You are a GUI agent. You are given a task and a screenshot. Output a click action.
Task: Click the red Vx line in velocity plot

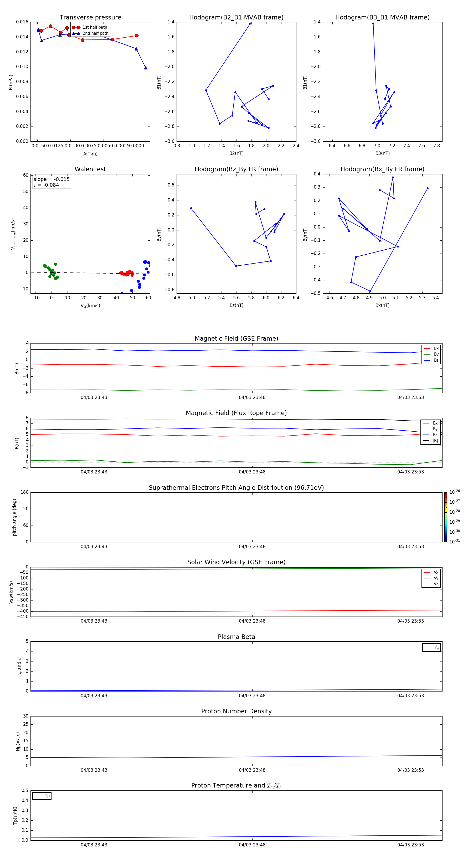point(236,611)
